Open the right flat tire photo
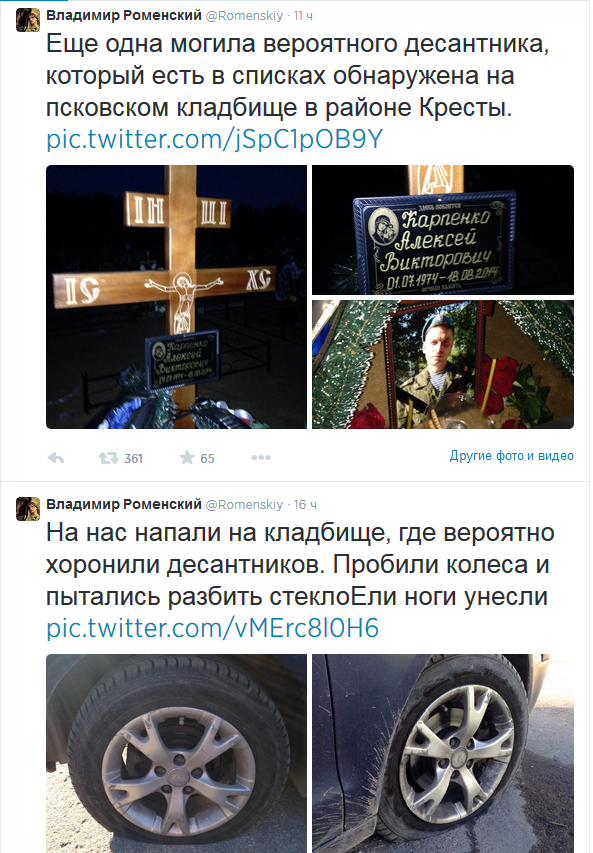 443,753
